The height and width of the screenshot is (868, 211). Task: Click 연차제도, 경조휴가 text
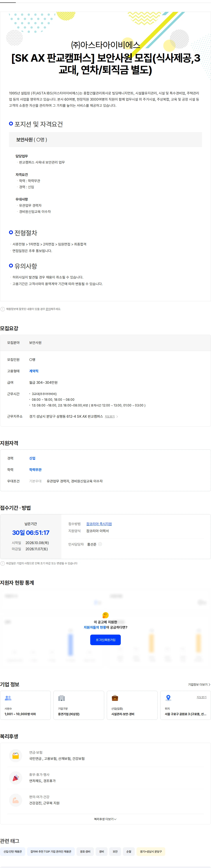click(x=42, y=781)
